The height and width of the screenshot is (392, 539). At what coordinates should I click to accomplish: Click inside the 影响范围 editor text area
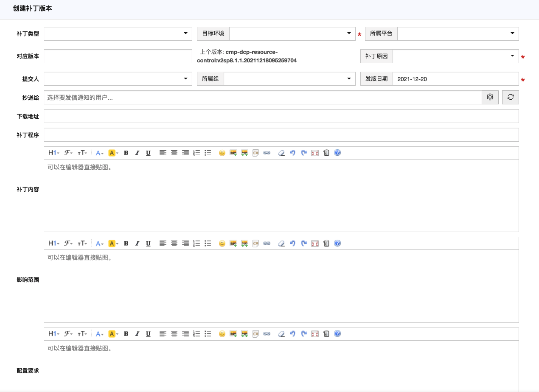click(281, 286)
